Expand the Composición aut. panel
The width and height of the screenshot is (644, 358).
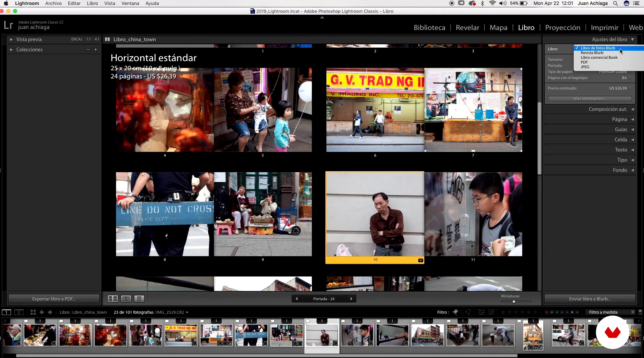pyautogui.click(x=633, y=109)
